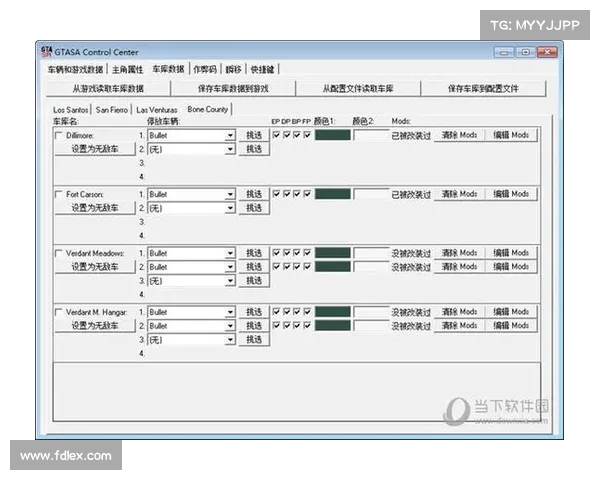Image resolution: width=600 pixels, height=480 pixels.
Task: Open the Las Venturas garage tab
Action: point(157,110)
